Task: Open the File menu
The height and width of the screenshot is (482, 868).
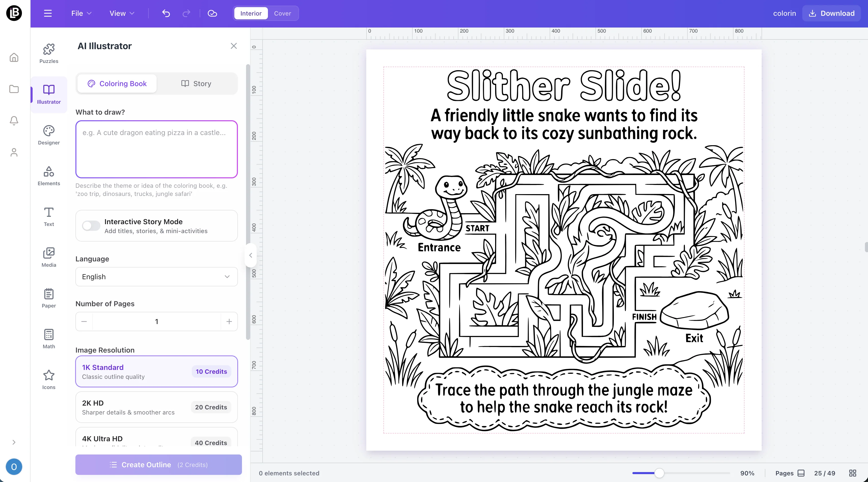Action: pos(81,13)
